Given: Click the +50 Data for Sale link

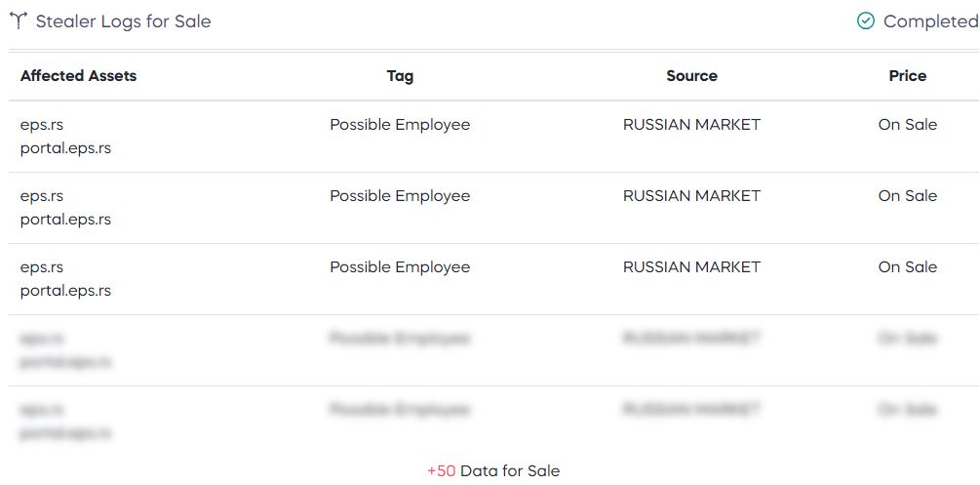Looking at the screenshot, I should 493,470.
